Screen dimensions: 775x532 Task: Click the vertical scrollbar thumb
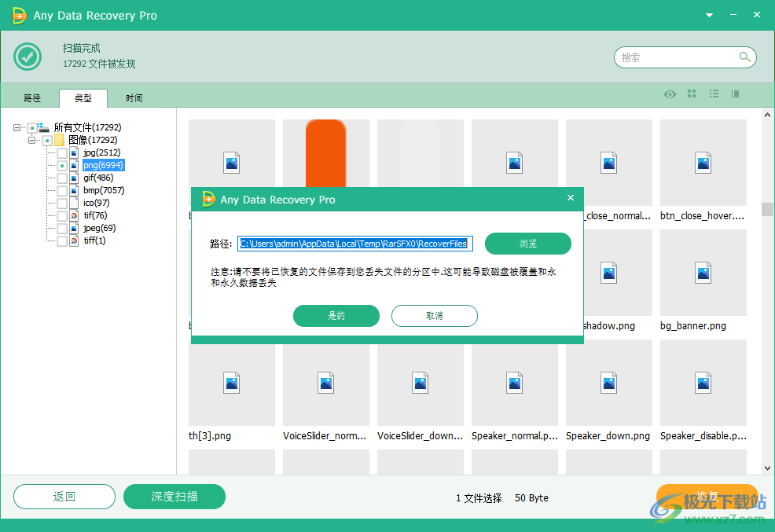(x=767, y=210)
